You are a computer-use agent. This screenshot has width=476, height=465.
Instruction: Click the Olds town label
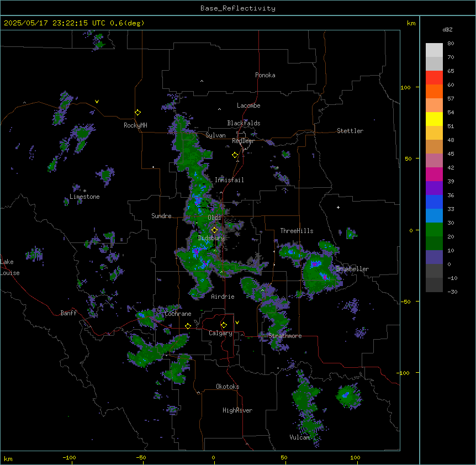214,218
